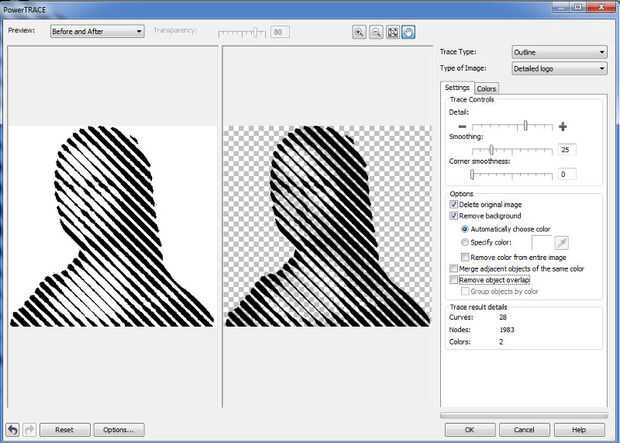Click the Zoom to Fit icon
Viewport: 620px width, 443px height.
coord(392,32)
